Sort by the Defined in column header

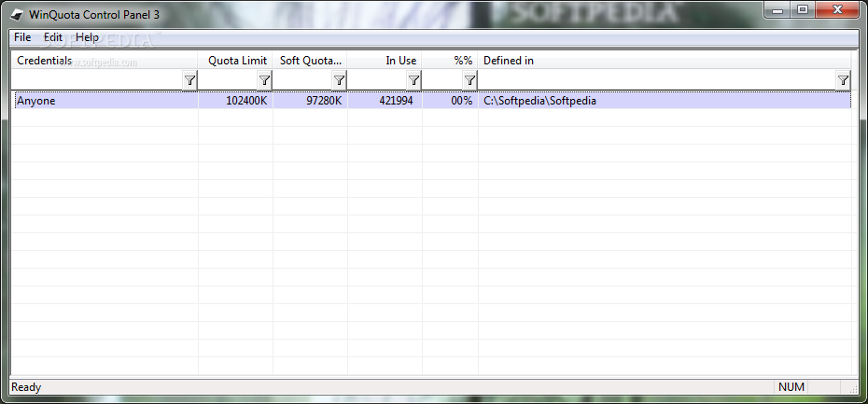pos(665,61)
